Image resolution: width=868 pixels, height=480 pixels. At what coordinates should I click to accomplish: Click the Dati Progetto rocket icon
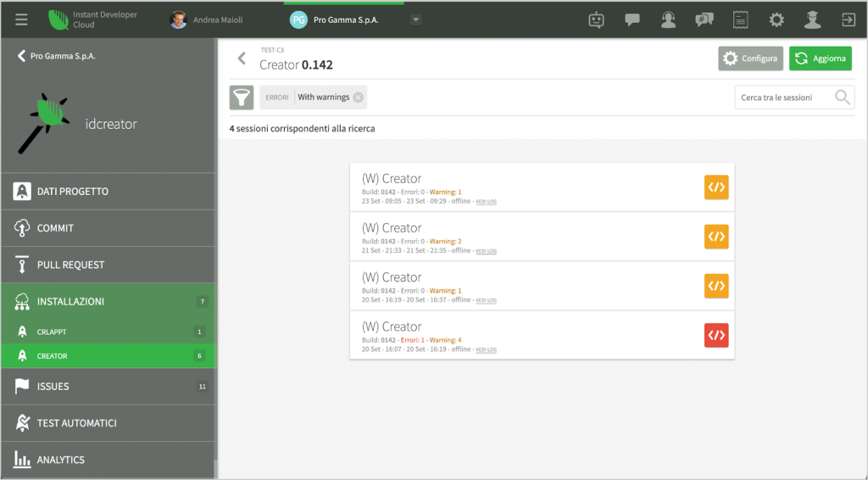point(22,192)
